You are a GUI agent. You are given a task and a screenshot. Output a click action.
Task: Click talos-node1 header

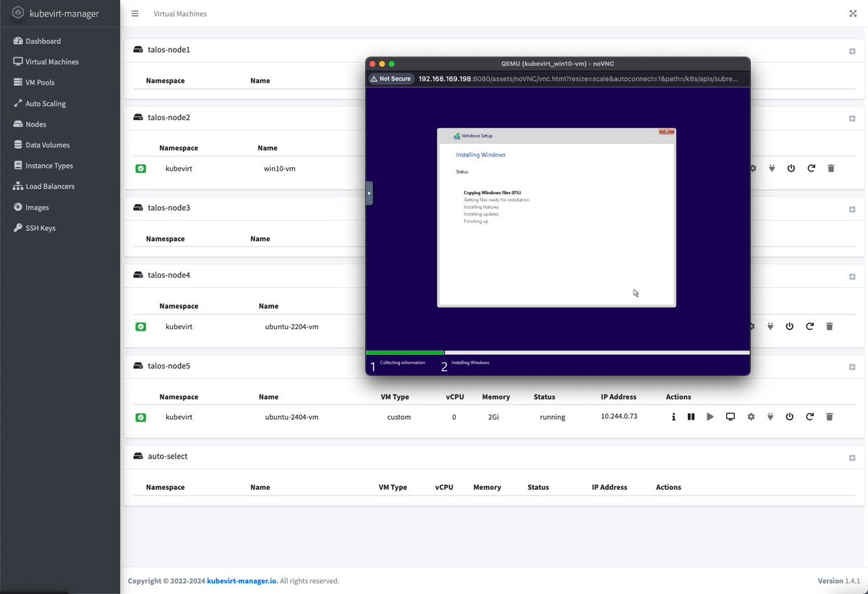[x=169, y=50]
